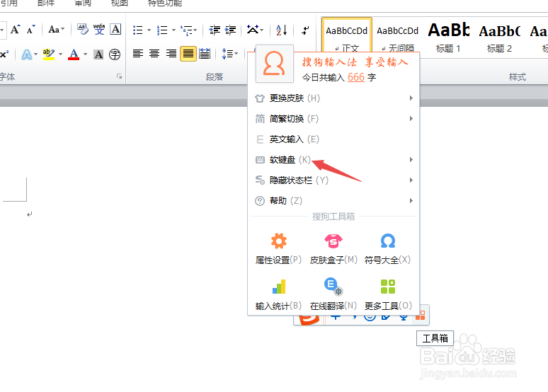This screenshot has height=392, width=548.
Task: Open the 简繁切换 (F) menu item
Action: pyautogui.click(x=333, y=119)
